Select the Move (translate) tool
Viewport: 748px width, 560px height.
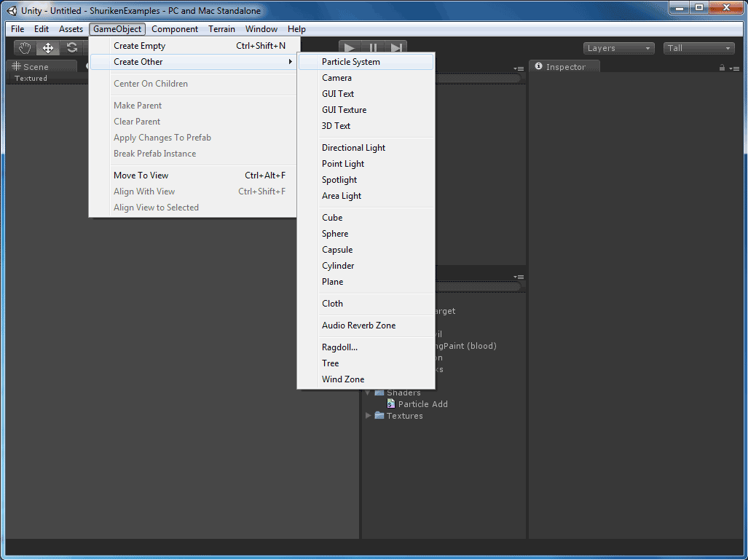[48, 48]
